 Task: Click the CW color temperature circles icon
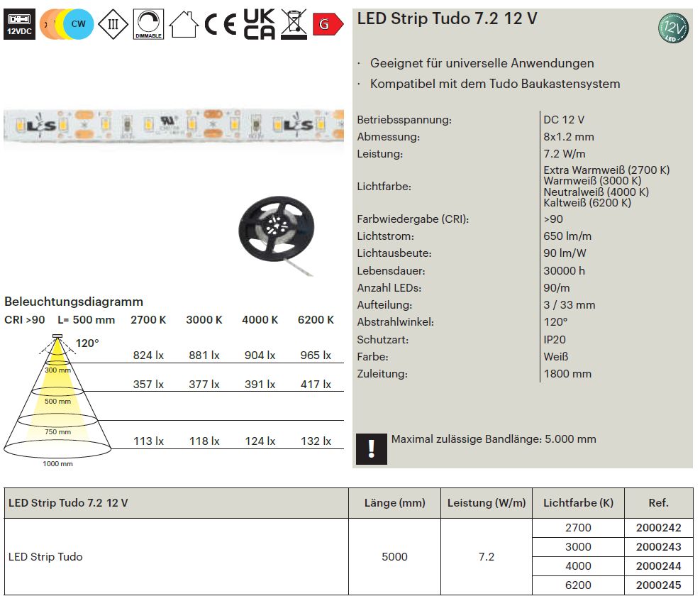coord(67,24)
